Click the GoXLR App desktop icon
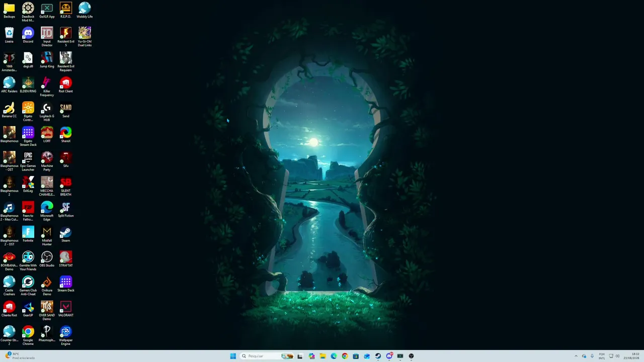Screen dimensions: 644x362 (47, 11)
